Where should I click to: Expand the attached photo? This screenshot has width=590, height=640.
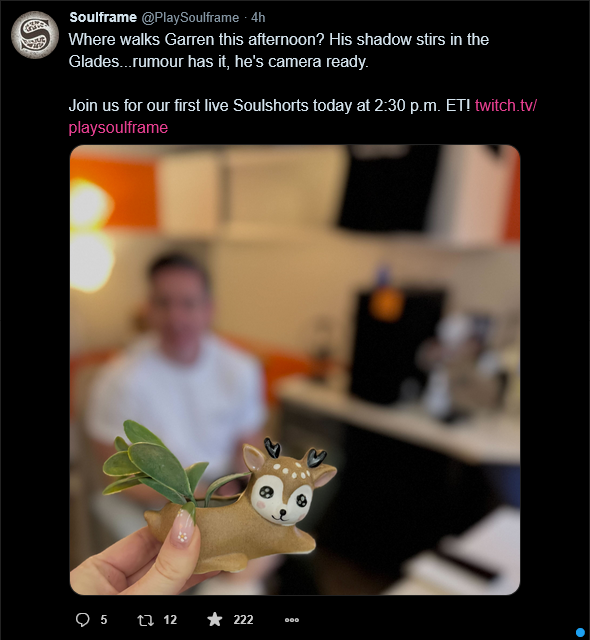[295, 370]
